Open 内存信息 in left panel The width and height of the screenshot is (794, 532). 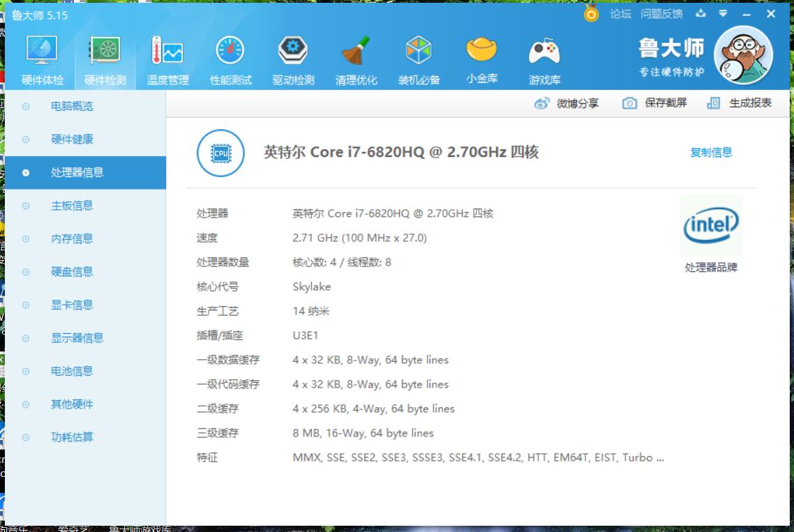coord(72,239)
